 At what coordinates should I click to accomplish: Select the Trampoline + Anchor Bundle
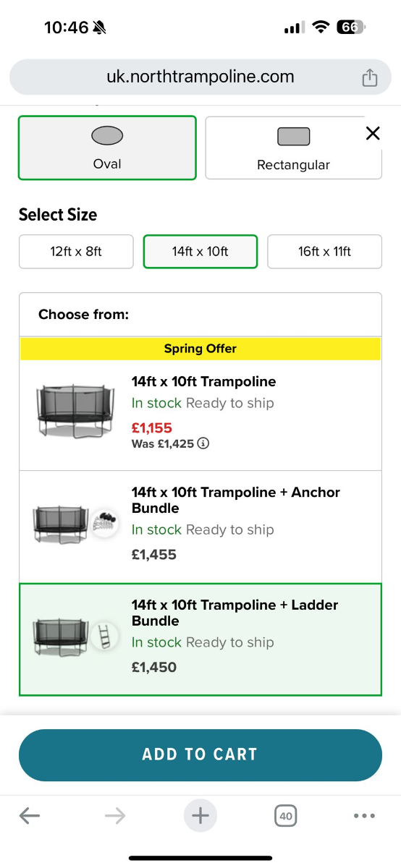point(200,527)
